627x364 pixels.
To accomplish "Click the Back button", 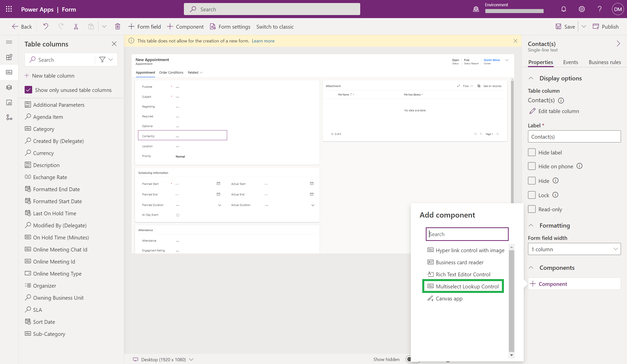I will pyautogui.click(x=22, y=26).
